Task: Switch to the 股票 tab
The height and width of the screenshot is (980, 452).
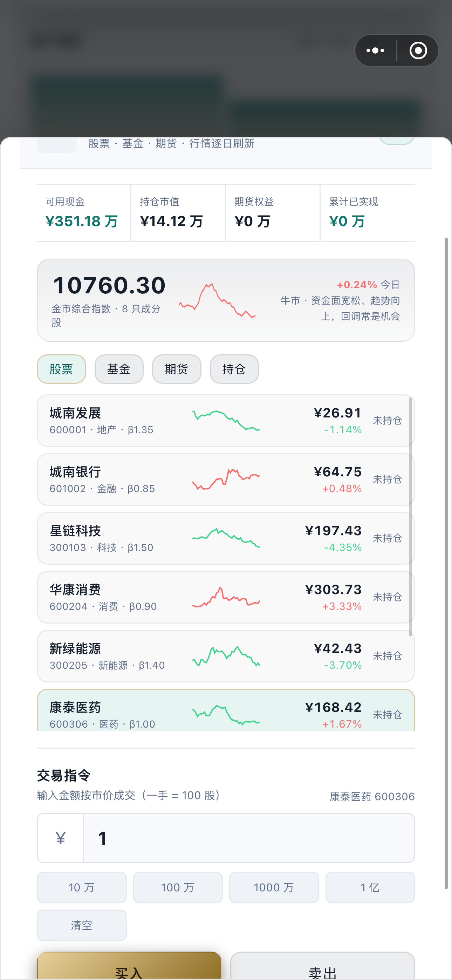Action: point(61,369)
